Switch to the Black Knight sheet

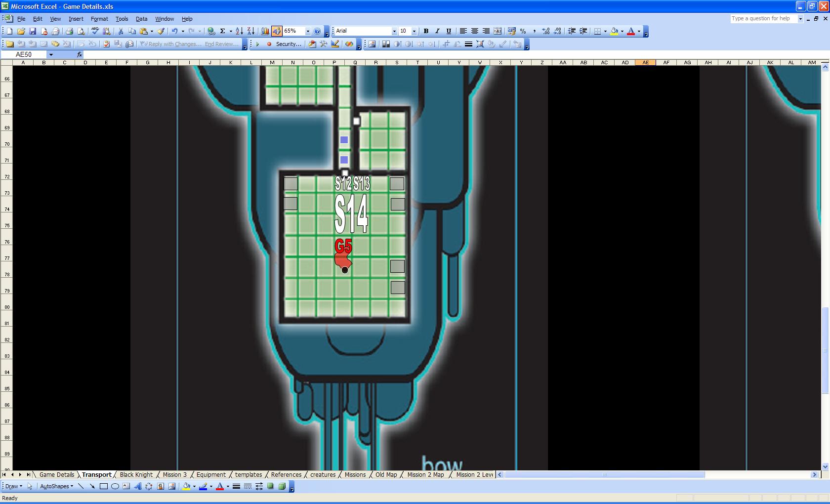(x=136, y=475)
